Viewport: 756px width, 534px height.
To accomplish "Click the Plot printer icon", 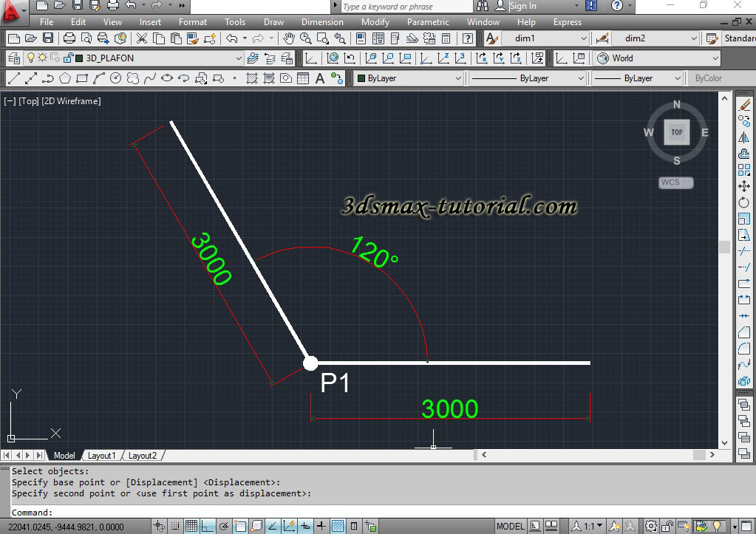I will click(x=69, y=38).
